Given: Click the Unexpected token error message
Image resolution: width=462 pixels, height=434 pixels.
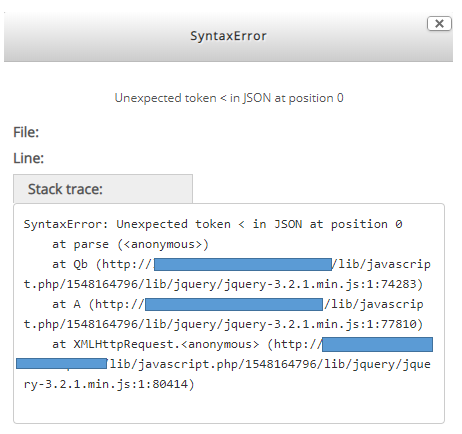Looking at the screenshot, I should tap(229, 98).
